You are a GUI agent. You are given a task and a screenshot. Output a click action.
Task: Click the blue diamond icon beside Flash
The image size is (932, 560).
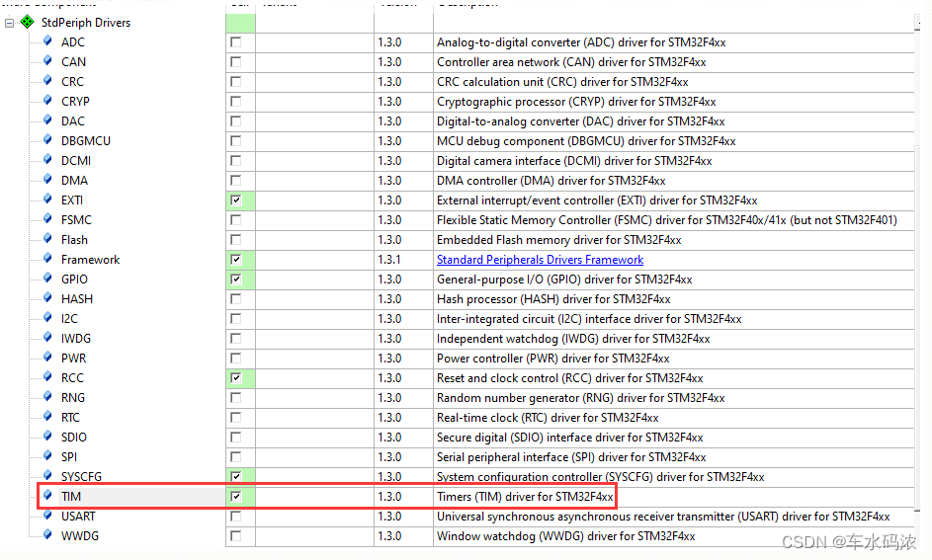(48, 239)
